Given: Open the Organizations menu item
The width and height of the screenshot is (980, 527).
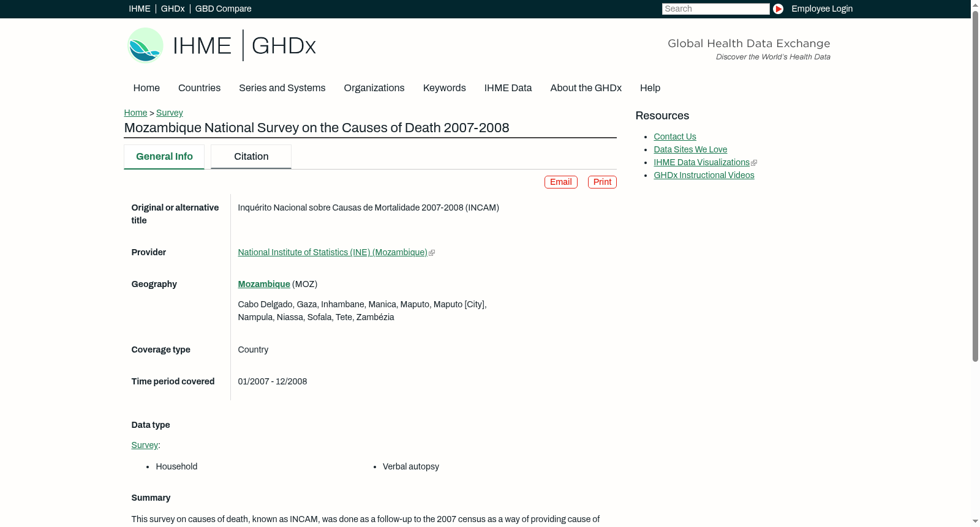Looking at the screenshot, I should 374,88.
